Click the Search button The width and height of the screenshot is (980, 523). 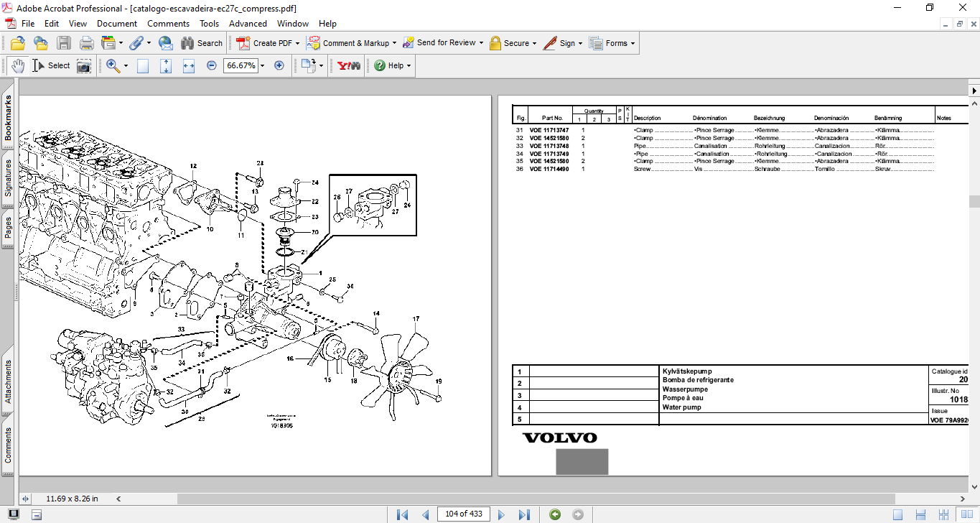pyautogui.click(x=202, y=43)
